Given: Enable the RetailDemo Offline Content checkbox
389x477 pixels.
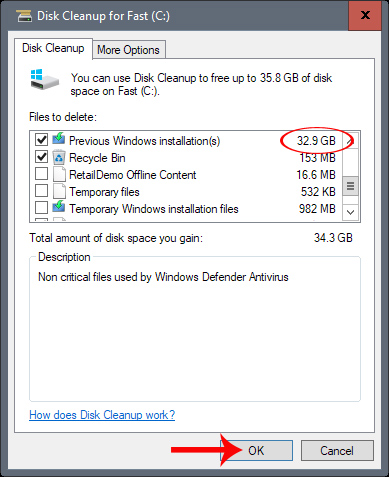Looking at the screenshot, I should (41, 174).
